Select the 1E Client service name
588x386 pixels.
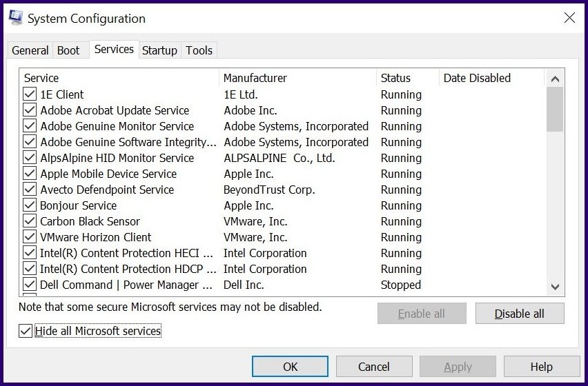click(x=62, y=94)
